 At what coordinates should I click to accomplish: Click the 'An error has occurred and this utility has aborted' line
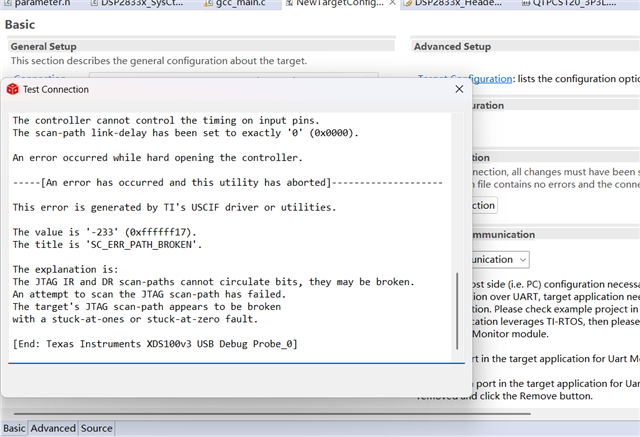(227, 182)
